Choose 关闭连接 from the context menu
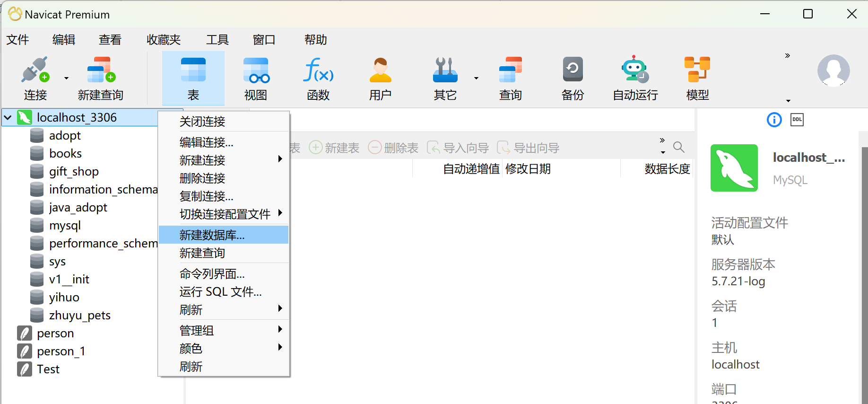The image size is (868, 404). tap(224, 122)
